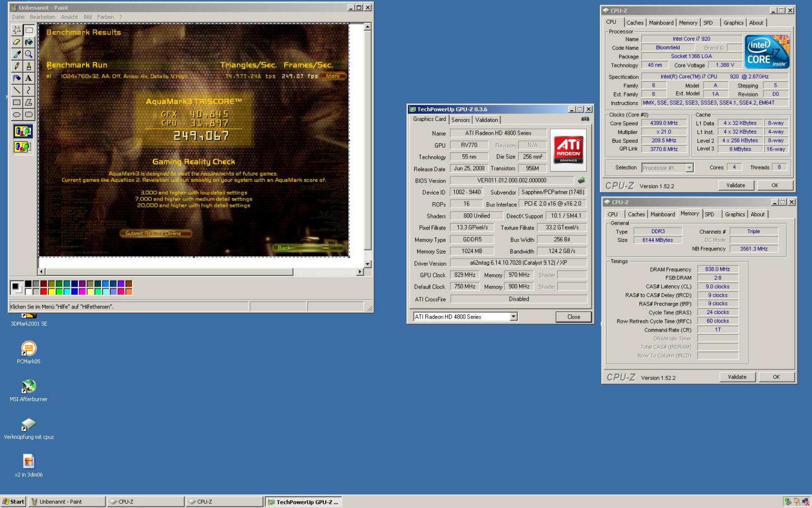Select the Pencil tool in Paint

pos(17,66)
